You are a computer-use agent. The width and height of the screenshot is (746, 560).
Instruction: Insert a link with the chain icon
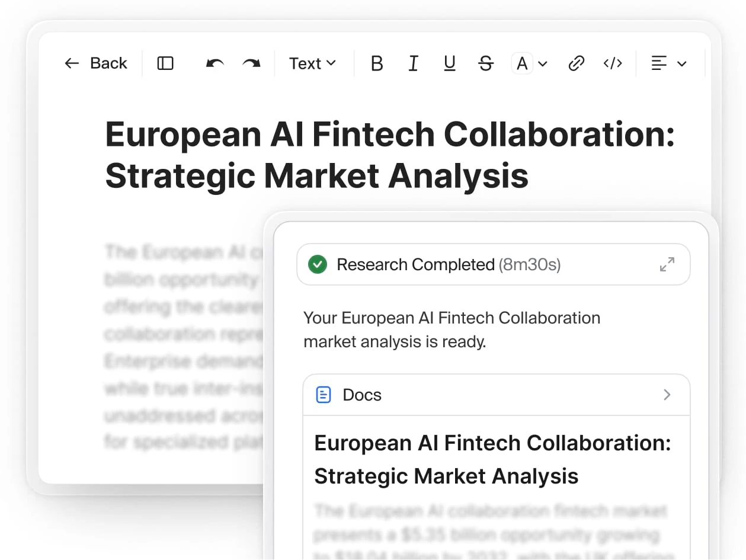click(x=576, y=63)
